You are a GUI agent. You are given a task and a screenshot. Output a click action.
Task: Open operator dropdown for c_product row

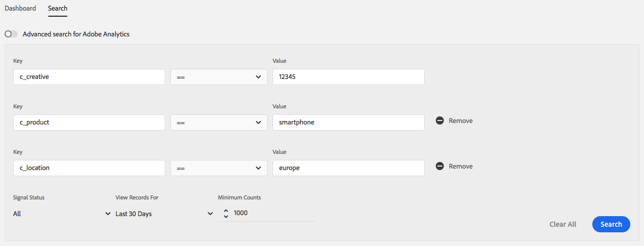pos(218,122)
